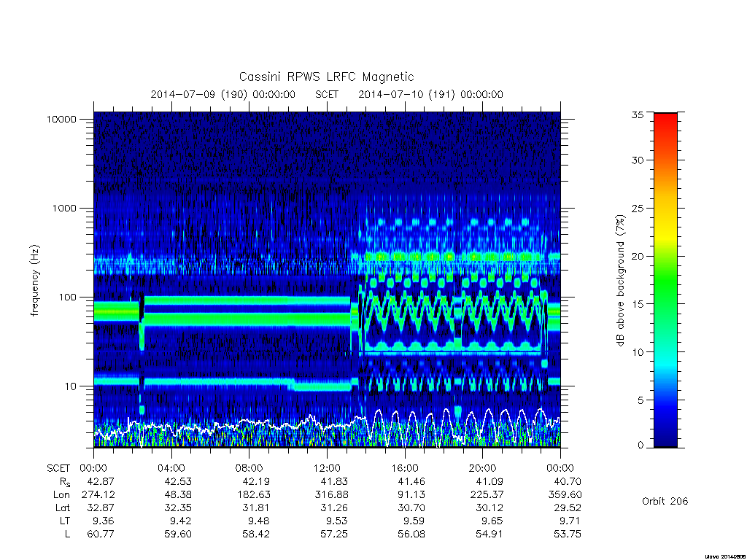Click the 1000 frequency tick label

point(64,209)
